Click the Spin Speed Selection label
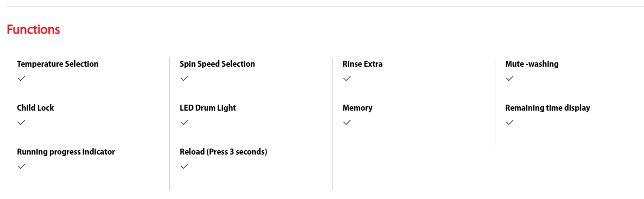Image resolution: width=644 pixels, height=199 pixels. pos(217,64)
